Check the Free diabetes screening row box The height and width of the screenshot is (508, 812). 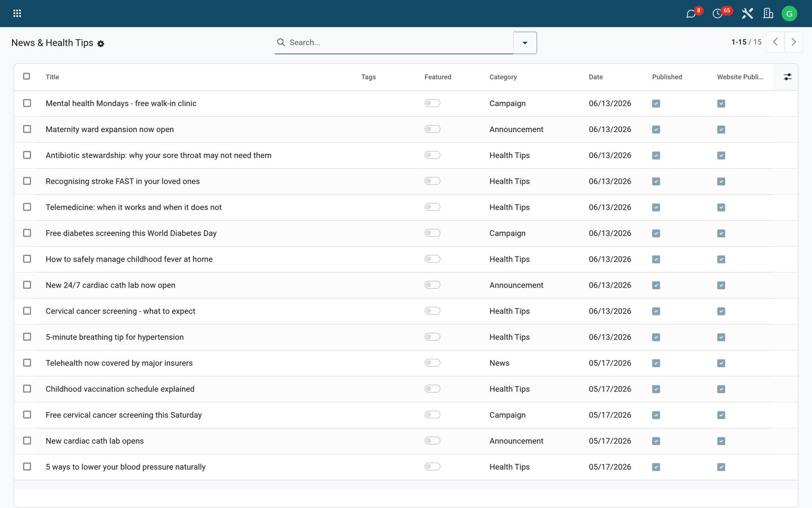point(27,233)
